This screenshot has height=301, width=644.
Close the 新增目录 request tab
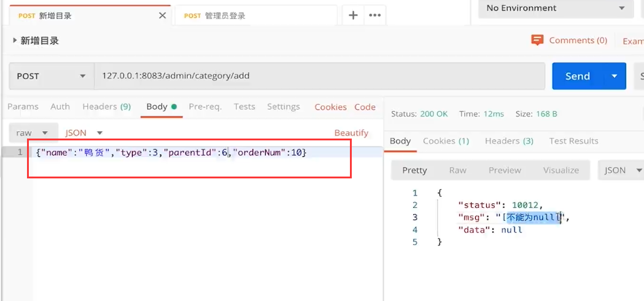(163, 15)
